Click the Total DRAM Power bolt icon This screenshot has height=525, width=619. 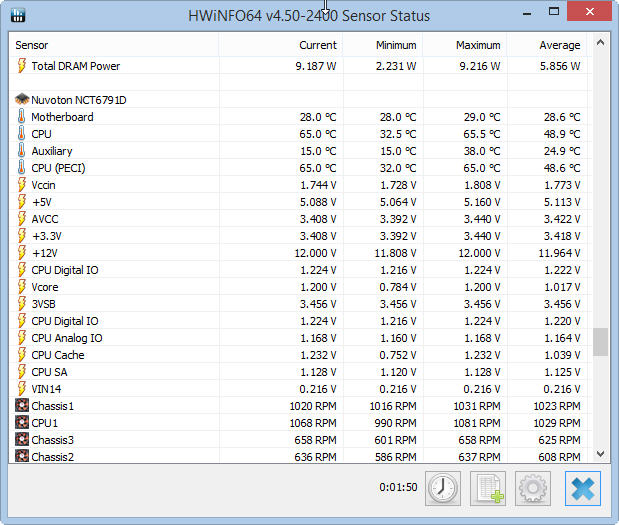coord(22,65)
